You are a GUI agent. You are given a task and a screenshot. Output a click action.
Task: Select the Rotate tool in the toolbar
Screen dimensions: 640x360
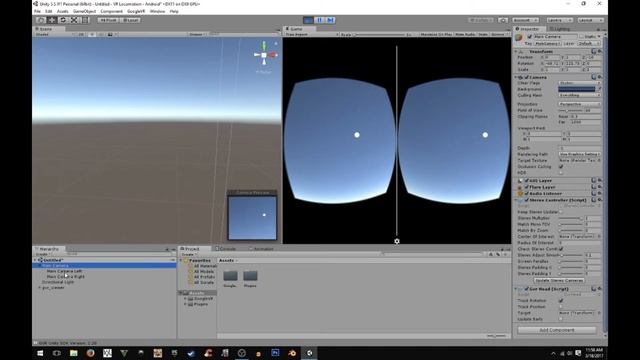[63, 20]
